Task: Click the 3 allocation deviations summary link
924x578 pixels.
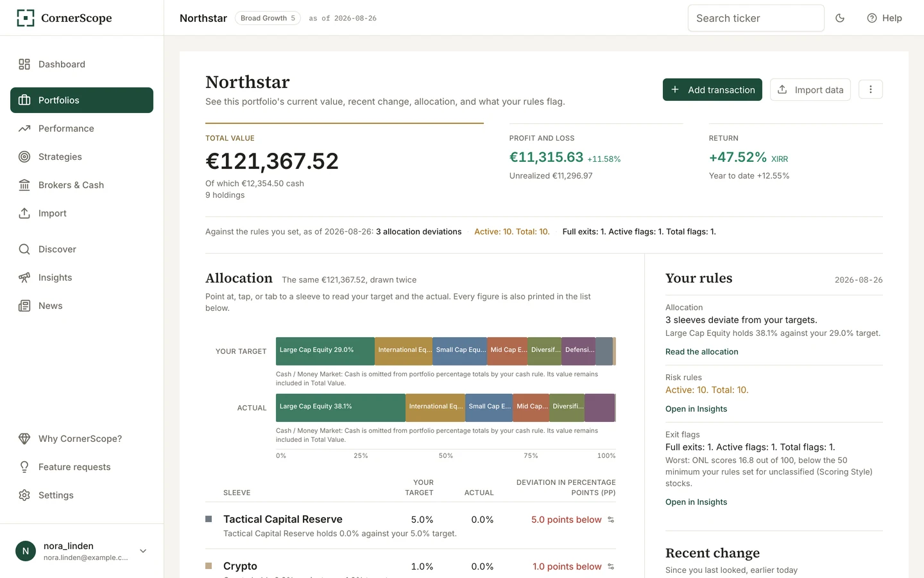Action: point(419,232)
